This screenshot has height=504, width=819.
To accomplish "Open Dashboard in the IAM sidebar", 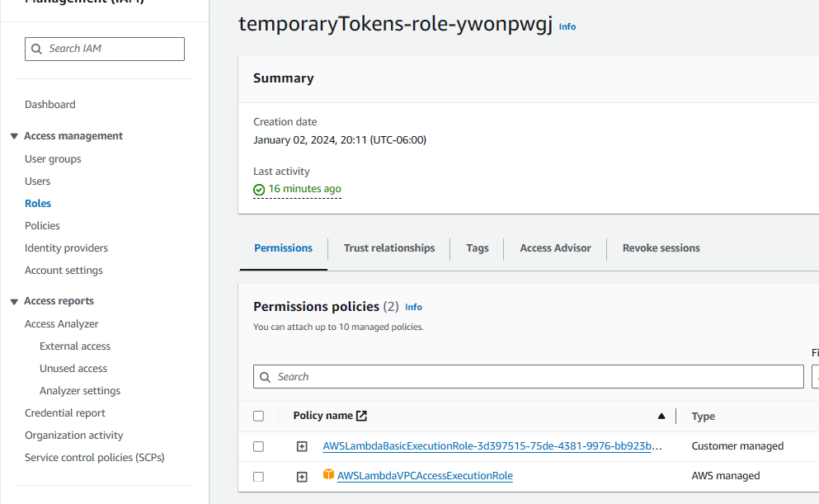I will pyautogui.click(x=50, y=105).
